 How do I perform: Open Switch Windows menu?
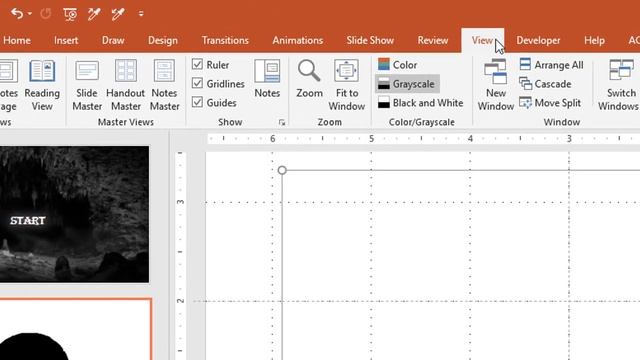coord(619,85)
